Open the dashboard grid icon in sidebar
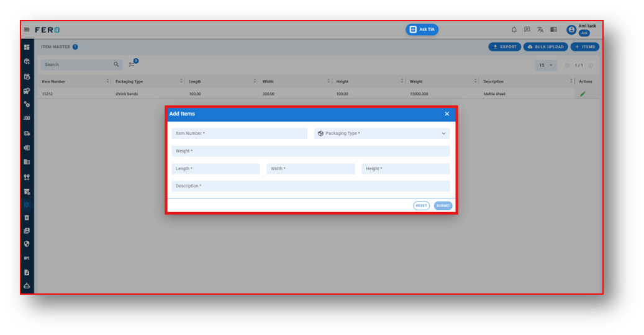 coord(27,47)
